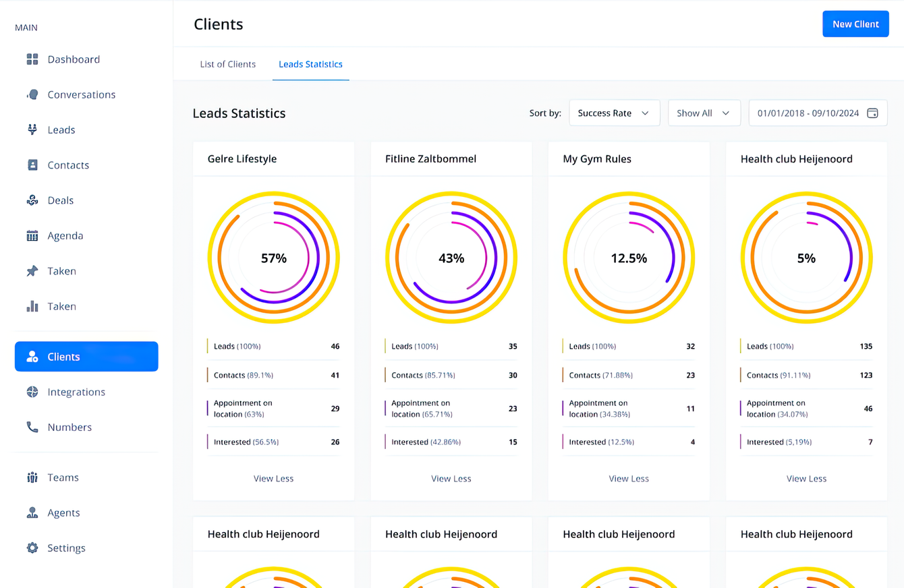Open the Dashboard from the sidebar

[x=32, y=59]
